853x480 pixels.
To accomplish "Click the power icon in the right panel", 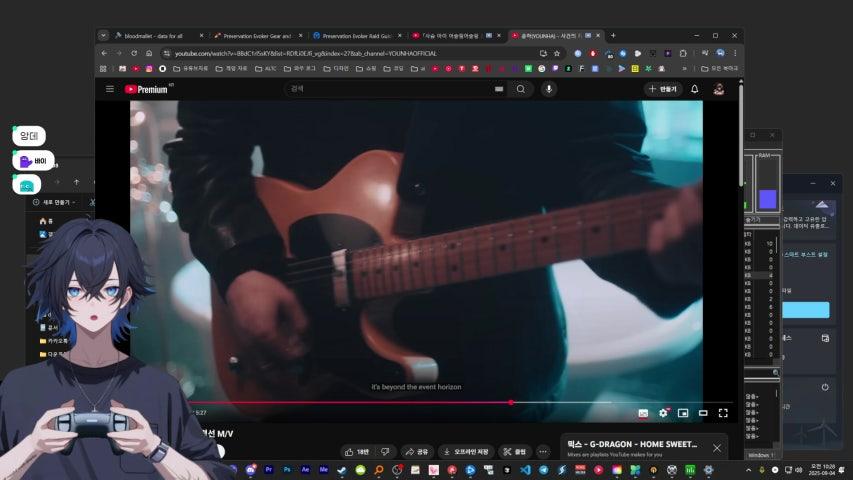I will [825, 387].
